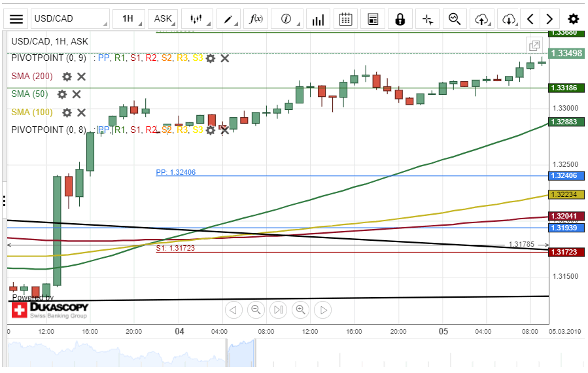Screen dimensions: 588x373
Task: Enable the crosshair cursor tool
Action: [428, 19]
